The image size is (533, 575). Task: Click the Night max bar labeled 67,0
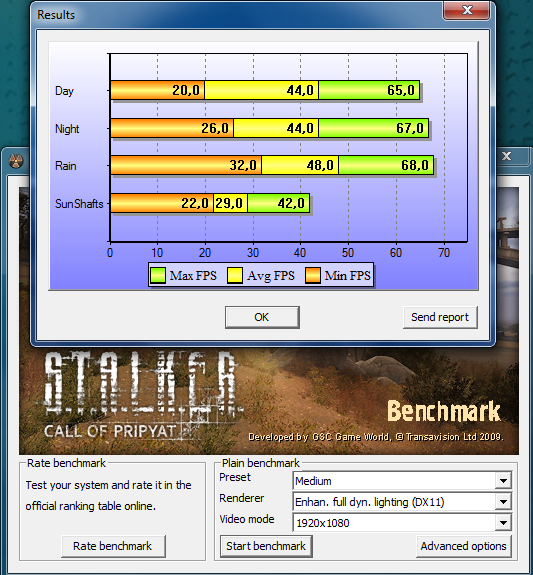point(373,128)
